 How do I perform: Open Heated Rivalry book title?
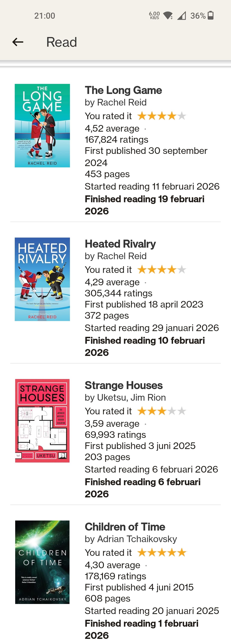point(120,244)
